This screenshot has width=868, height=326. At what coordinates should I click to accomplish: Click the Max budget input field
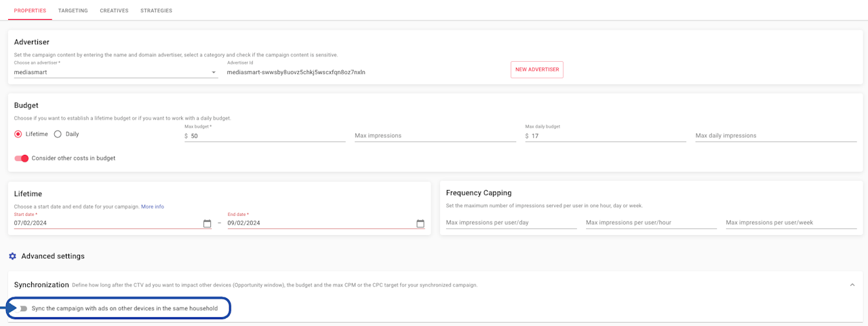point(268,136)
